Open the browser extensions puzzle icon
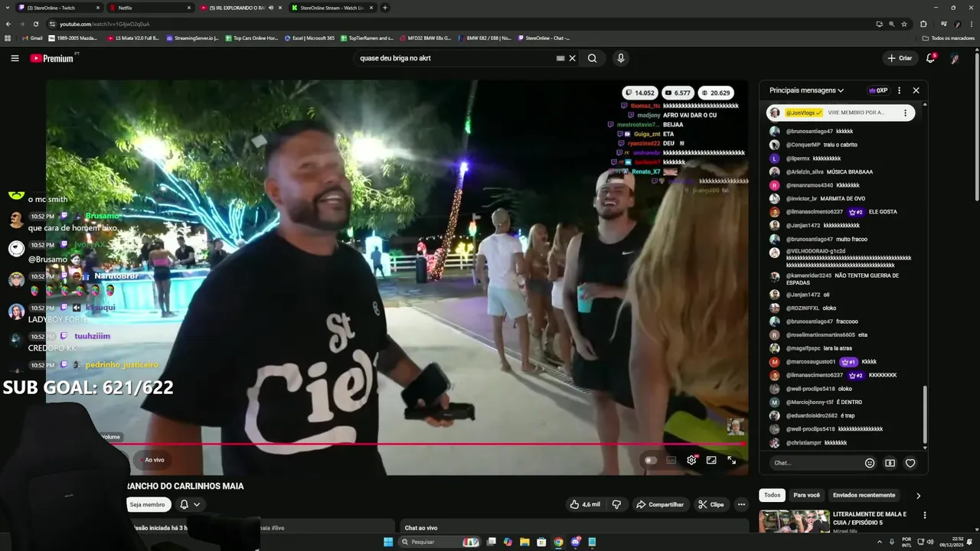Viewport: 980px width, 551px height. [x=923, y=24]
